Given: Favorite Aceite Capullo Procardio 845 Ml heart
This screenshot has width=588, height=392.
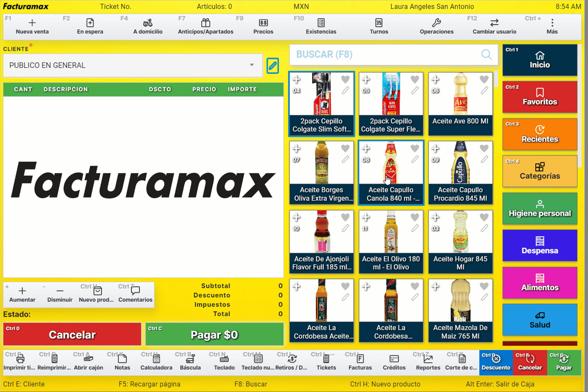Looking at the screenshot, I should click(484, 148).
